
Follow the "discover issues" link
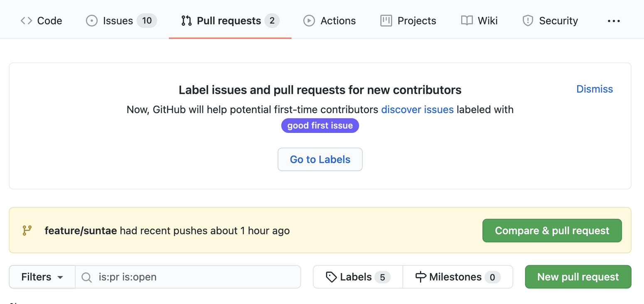[x=417, y=110]
